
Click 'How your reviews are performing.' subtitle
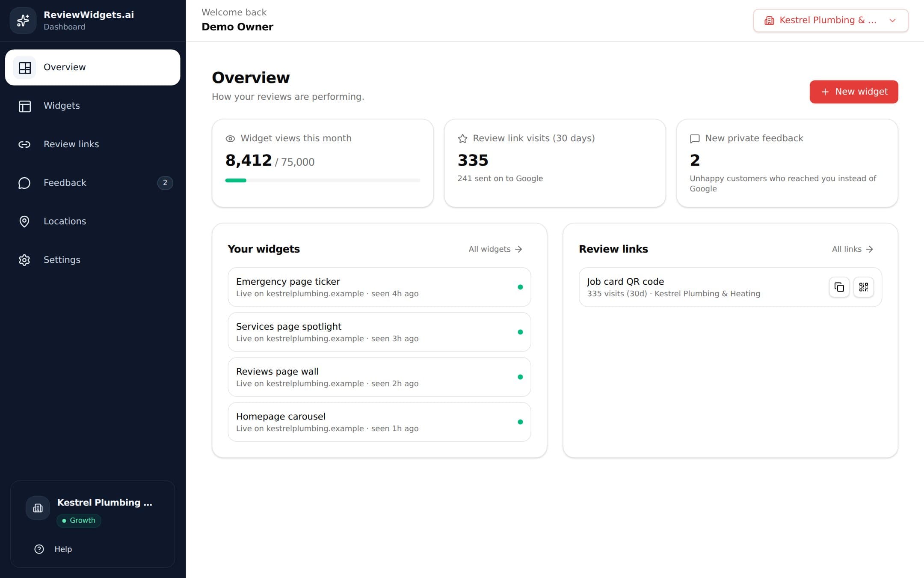tap(288, 97)
